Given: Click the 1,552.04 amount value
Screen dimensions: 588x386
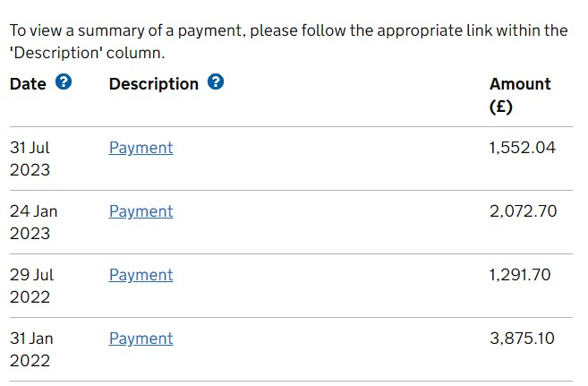Looking at the screenshot, I should point(522,148).
